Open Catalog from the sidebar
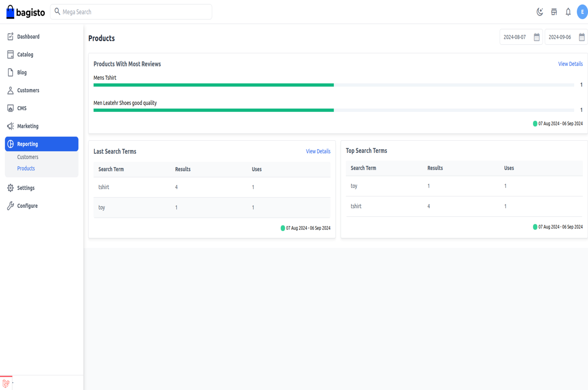Viewport: 588px width, 390px height. (x=25, y=55)
